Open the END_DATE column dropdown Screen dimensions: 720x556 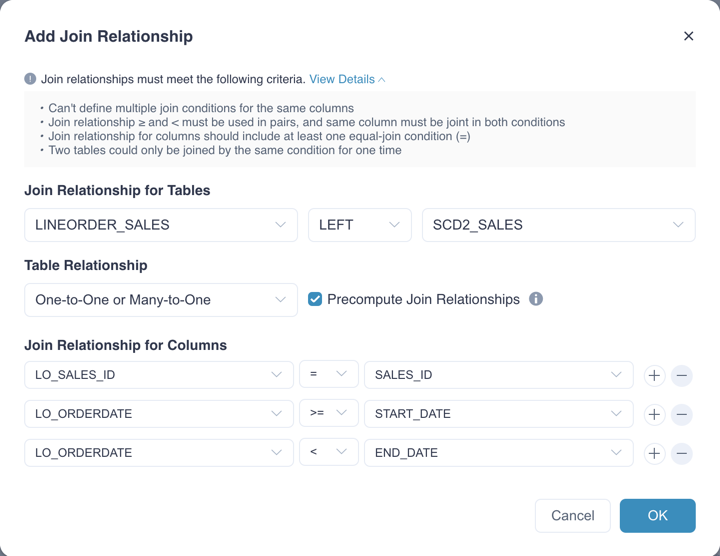click(498, 453)
